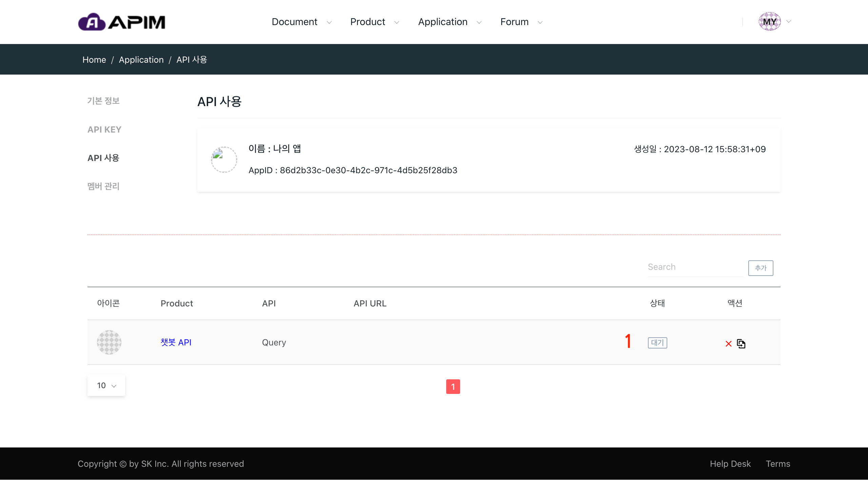Viewport: 868px width, 480px height.
Task: Click the Search input field
Action: click(695, 267)
